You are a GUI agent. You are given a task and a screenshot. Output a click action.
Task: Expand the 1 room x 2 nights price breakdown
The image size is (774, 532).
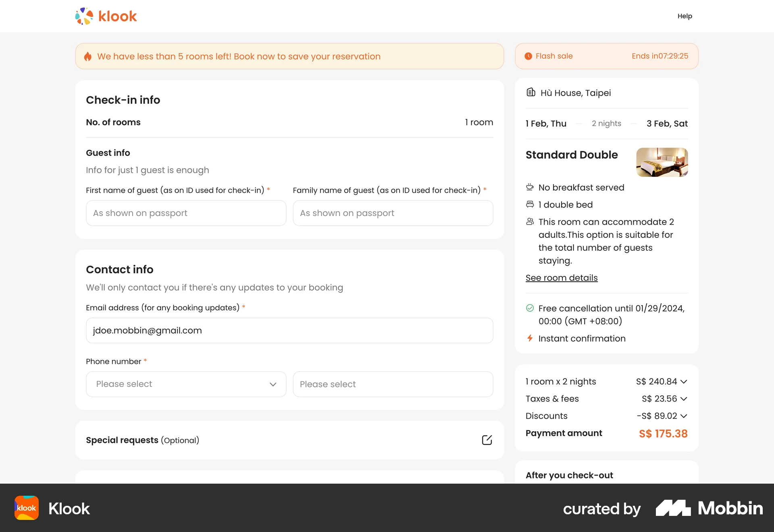click(683, 381)
